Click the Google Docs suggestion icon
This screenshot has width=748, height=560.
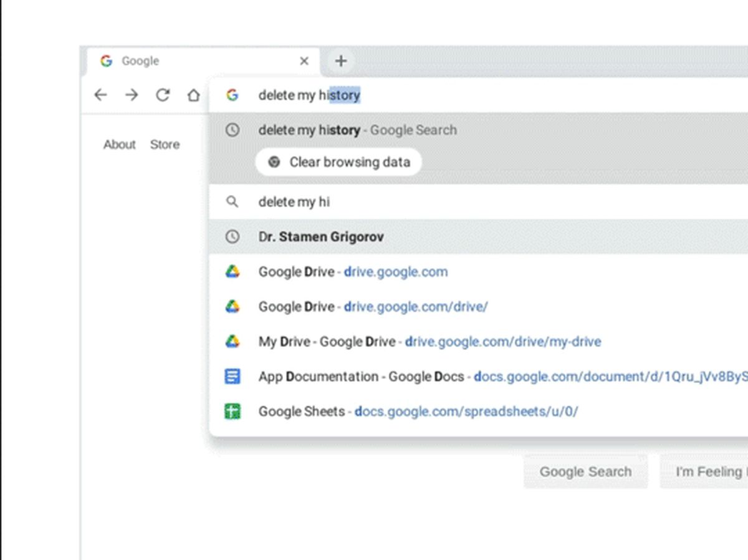pyautogui.click(x=233, y=377)
